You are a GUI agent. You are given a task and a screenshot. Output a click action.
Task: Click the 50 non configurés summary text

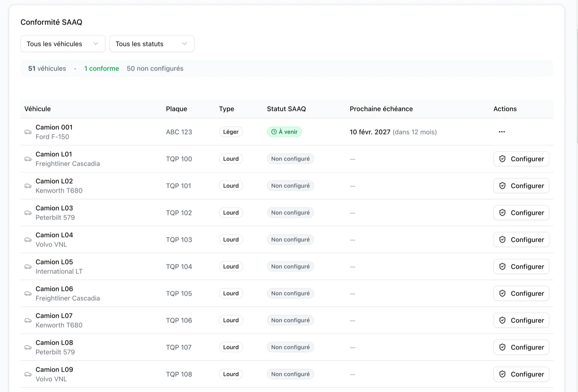155,69
